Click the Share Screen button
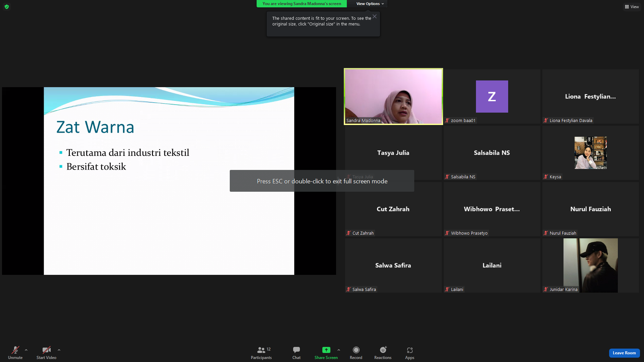This screenshot has width=644, height=362. [x=326, y=353]
